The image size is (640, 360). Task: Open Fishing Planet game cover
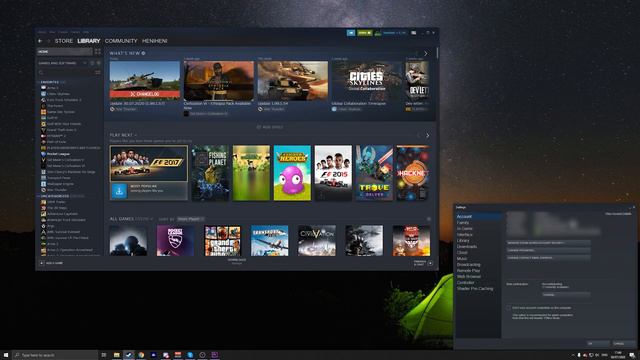tap(210, 173)
